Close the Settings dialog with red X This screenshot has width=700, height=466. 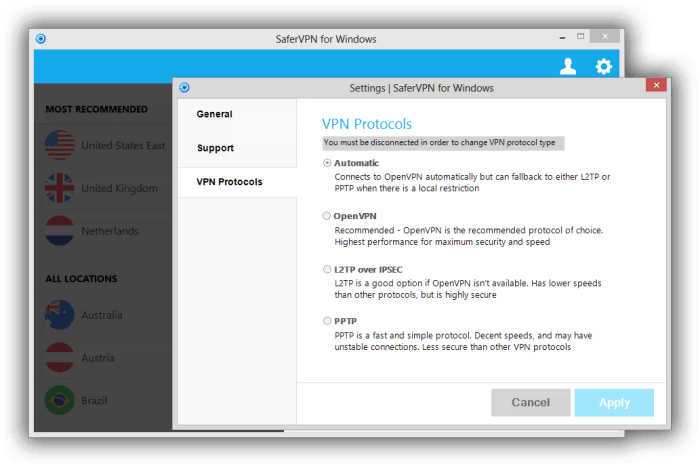tap(656, 85)
